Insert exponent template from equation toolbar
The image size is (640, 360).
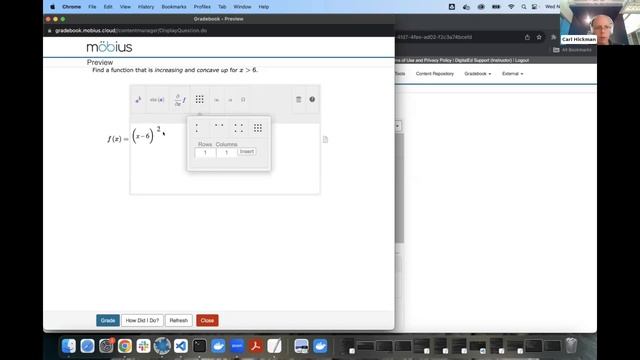click(x=138, y=100)
